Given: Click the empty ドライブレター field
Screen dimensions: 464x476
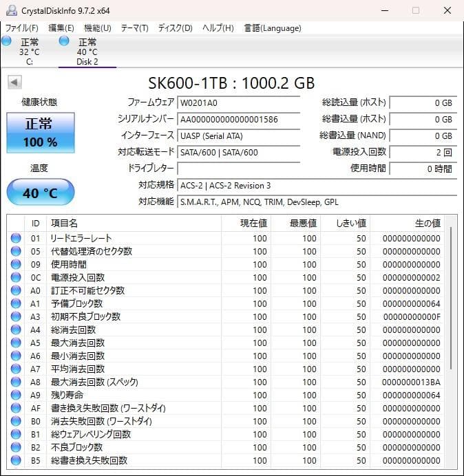Looking at the screenshot, I should (238, 169).
